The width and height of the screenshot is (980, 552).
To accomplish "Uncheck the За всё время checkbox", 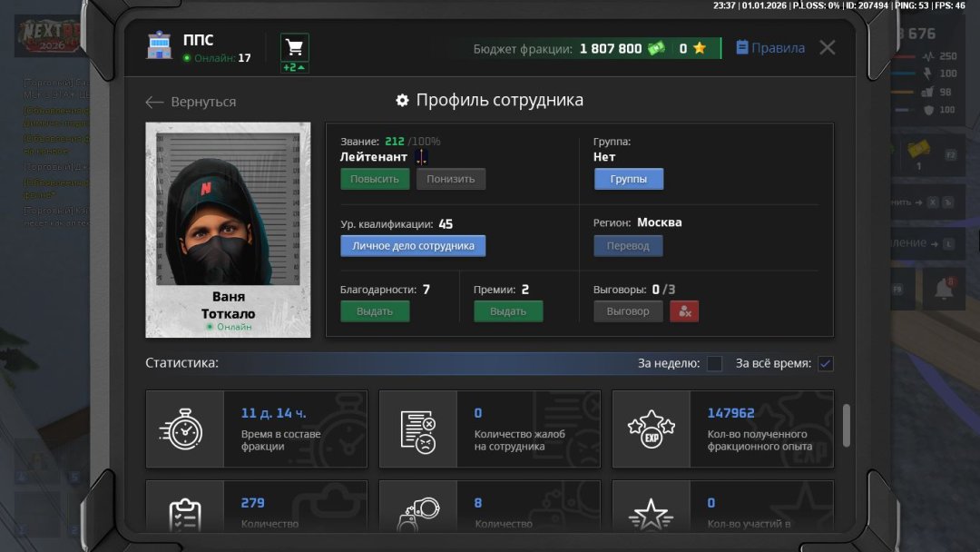I will click(824, 361).
